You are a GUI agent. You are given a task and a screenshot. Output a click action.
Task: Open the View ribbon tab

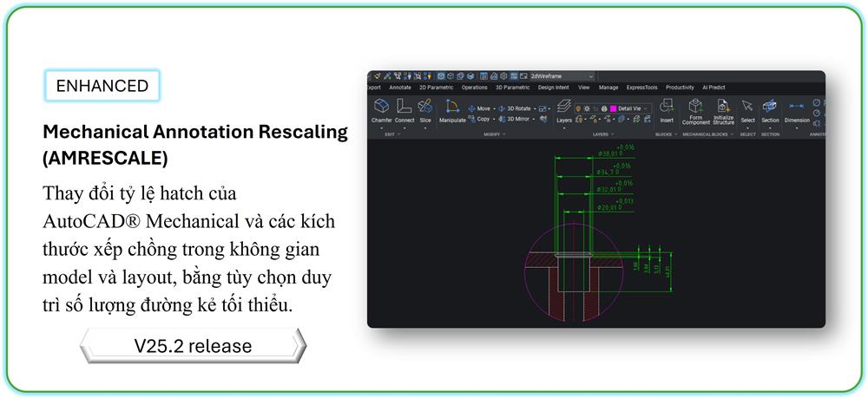[x=584, y=88]
